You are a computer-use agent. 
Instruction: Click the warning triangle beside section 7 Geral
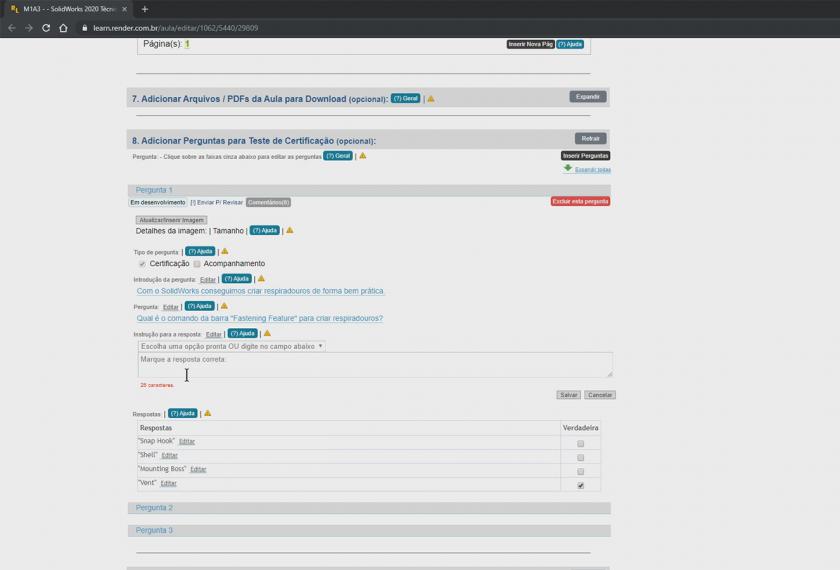pyautogui.click(x=431, y=99)
